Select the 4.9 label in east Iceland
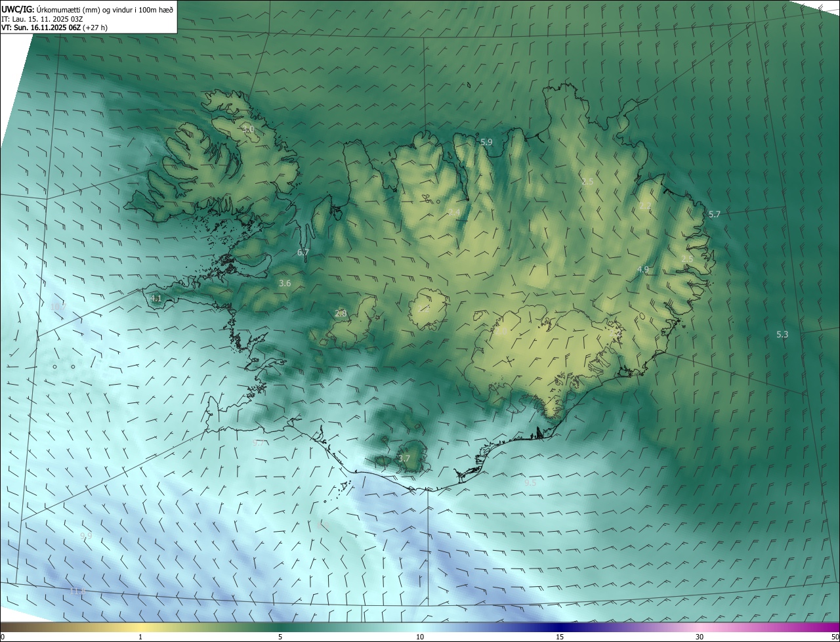This screenshot has height=642, width=840. click(x=643, y=269)
